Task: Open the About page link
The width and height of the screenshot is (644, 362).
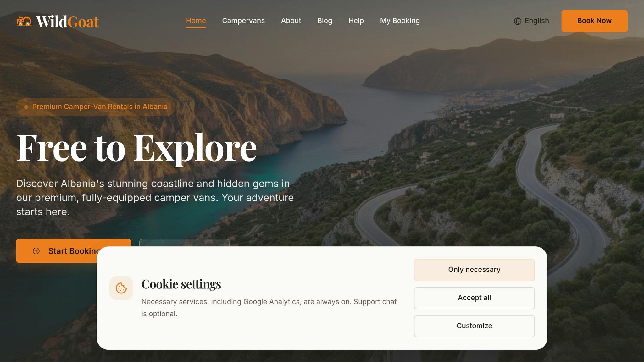Action: [x=291, y=21]
